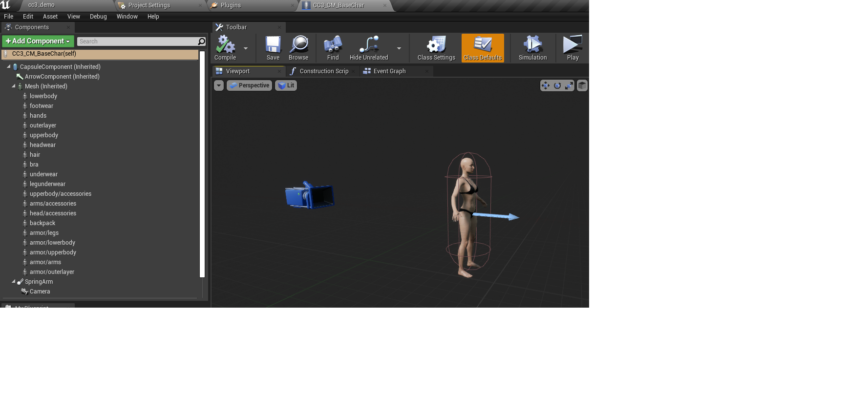The height and width of the screenshot is (418, 868).
Task: Click the Compile blueprint icon
Action: [x=225, y=45]
